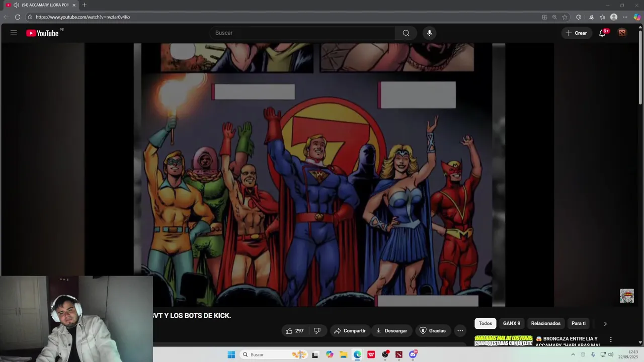Open the Favorites list icon
This screenshot has width=644, height=362.
click(x=602, y=17)
